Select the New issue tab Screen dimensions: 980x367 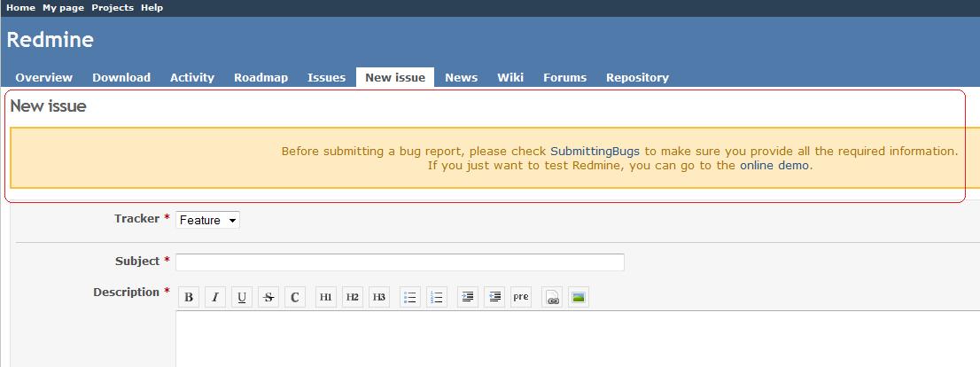395,77
